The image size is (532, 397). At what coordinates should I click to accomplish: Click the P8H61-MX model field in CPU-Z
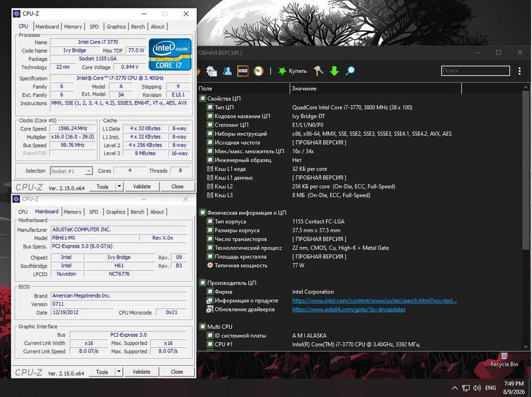click(94, 238)
